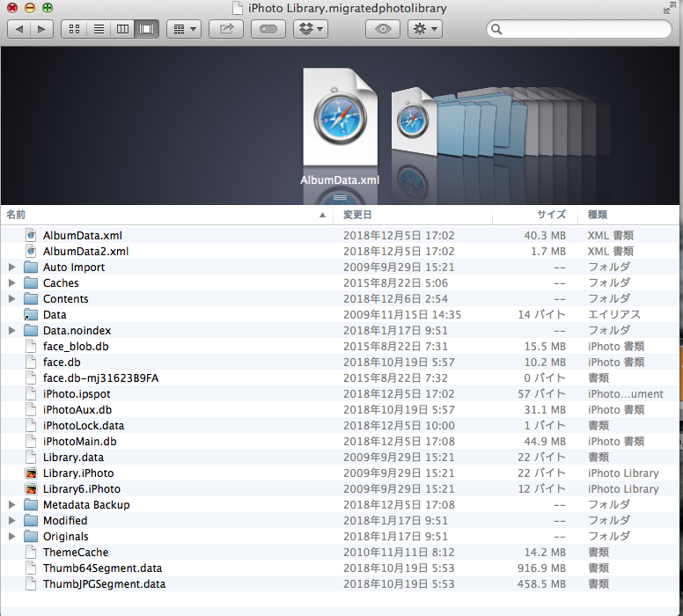The width and height of the screenshot is (683, 616).
Task: Switch to column view
Action: pos(123,29)
